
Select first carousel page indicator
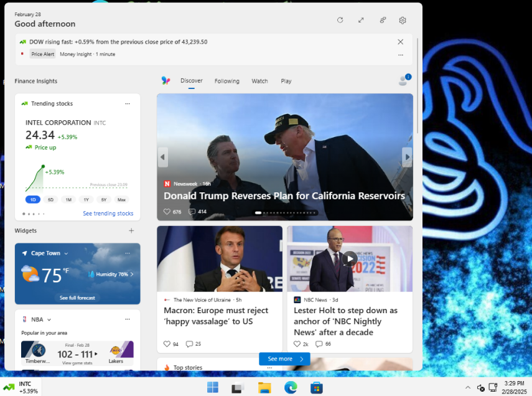(258, 213)
